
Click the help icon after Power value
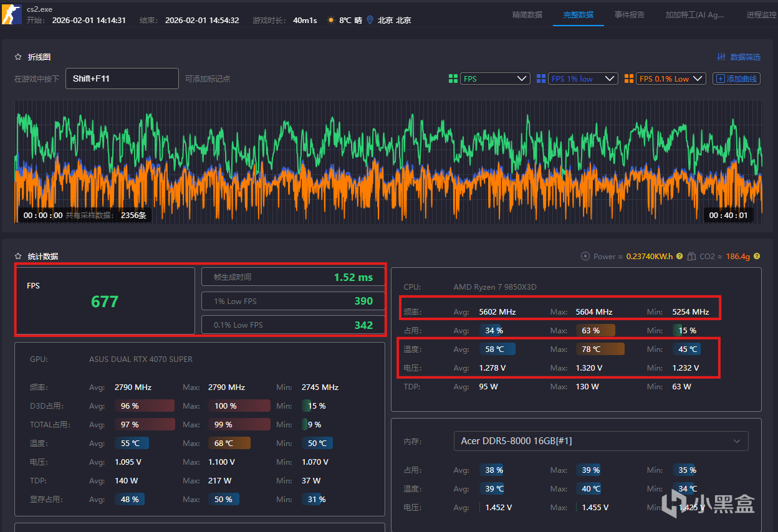tap(680, 256)
